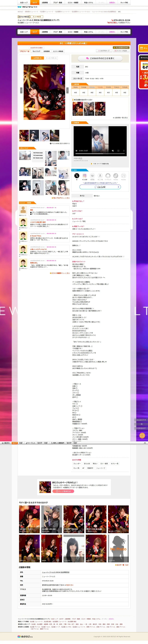Open the 愛知県のニューハーフ breadcrumb link
This screenshot has width=148, height=644.
(x=32, y=12)
